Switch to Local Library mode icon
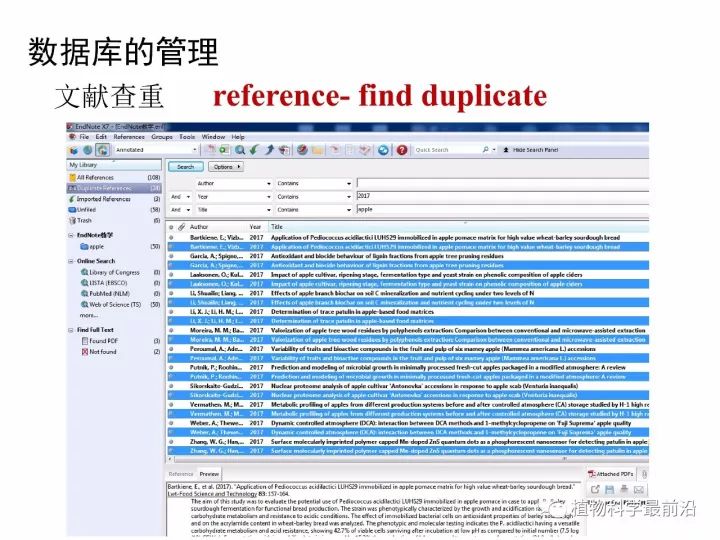Screen dimensions: 720x540 (x=73, y=150)
